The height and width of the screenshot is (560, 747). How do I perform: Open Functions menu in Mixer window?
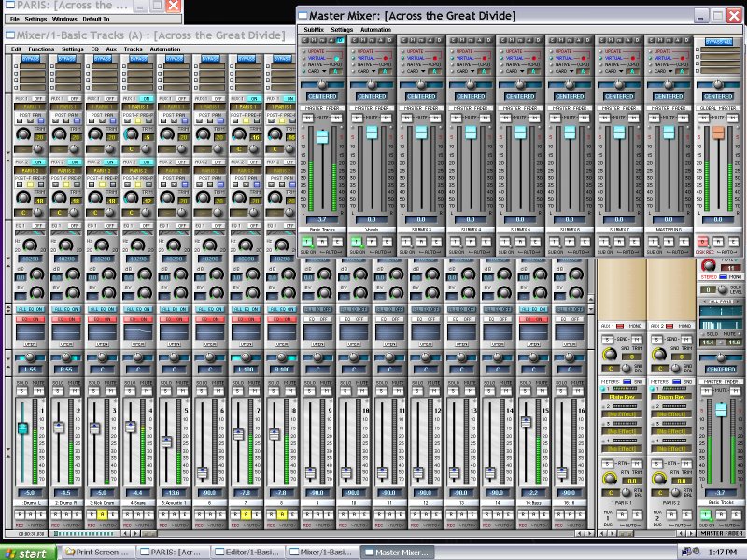tap(41, 49)
